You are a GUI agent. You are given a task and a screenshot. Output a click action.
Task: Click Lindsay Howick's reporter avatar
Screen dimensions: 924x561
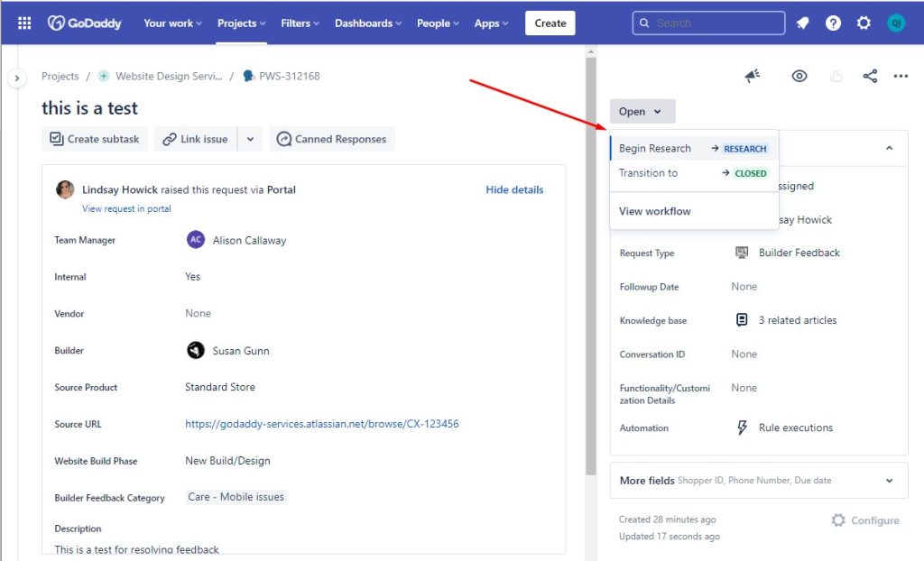pyautogui.click(x=65, y=189)
